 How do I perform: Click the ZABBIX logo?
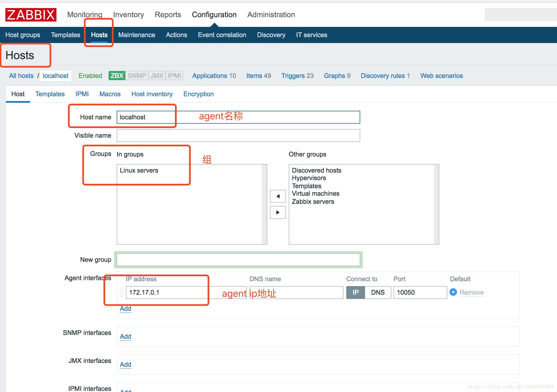click(31, 15)
